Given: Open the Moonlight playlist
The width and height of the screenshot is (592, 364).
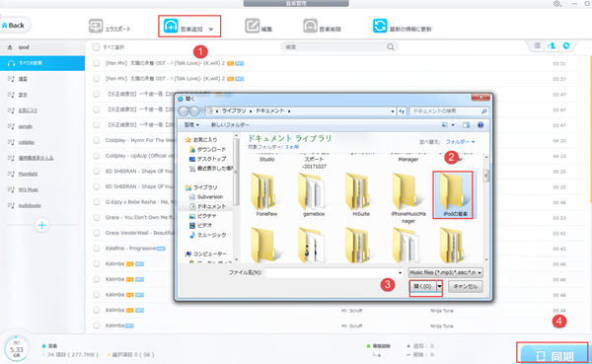Looking at the screenshot, I should coord(28,174).
